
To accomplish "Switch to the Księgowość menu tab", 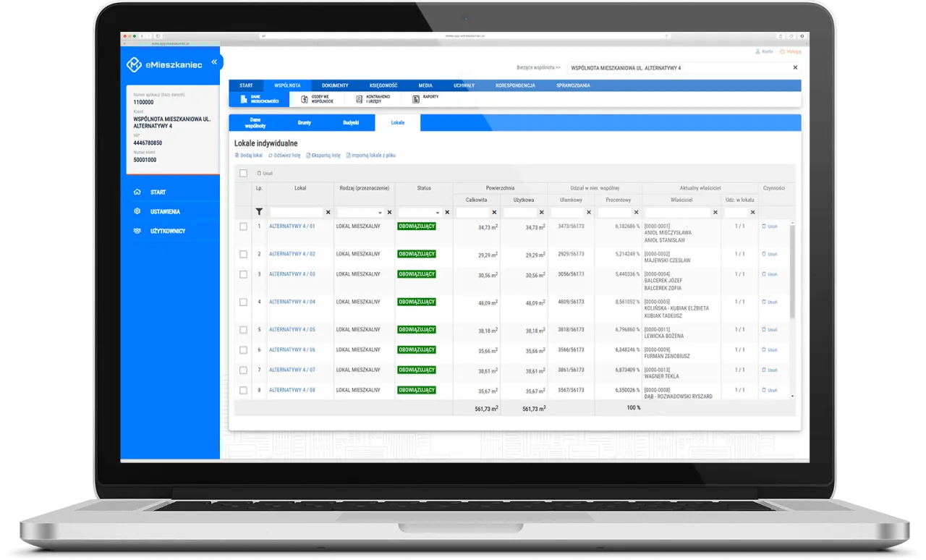I will click(x=383, y=85).
